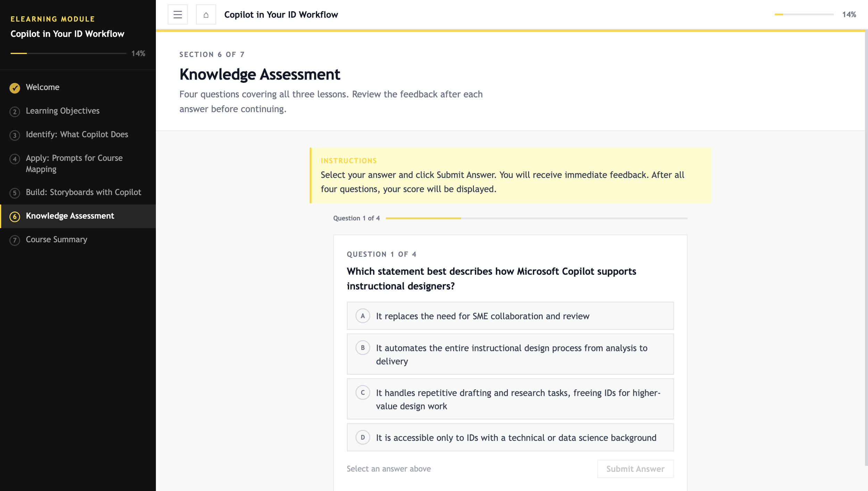Click the number 3 circle icon

click(x=15, y=135)
